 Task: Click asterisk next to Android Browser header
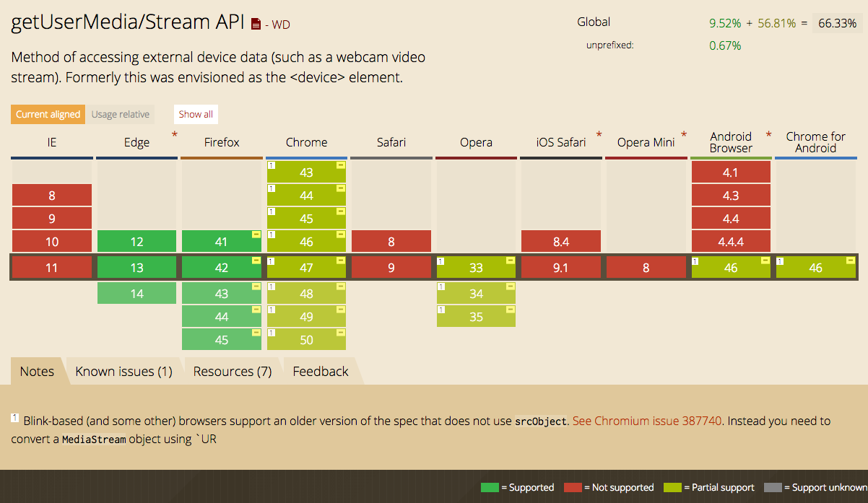tap(768, 135)
